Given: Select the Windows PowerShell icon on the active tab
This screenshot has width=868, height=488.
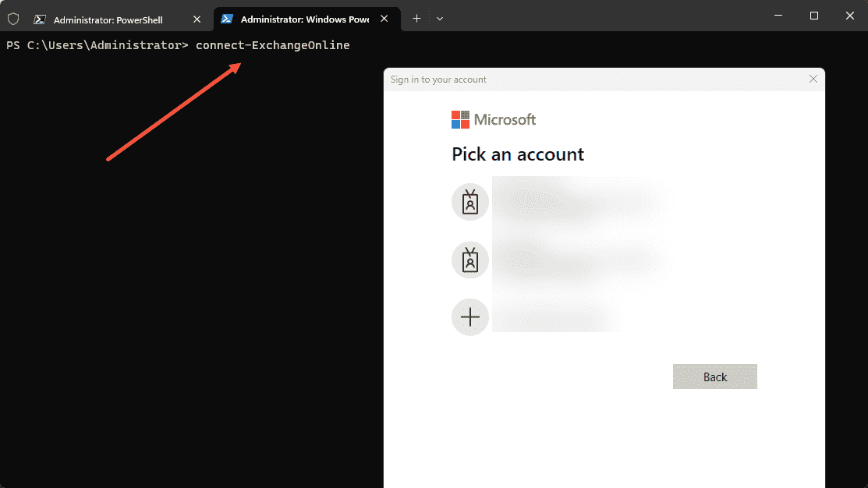Looking at the screenshot, I should click(x=225, y=17).
